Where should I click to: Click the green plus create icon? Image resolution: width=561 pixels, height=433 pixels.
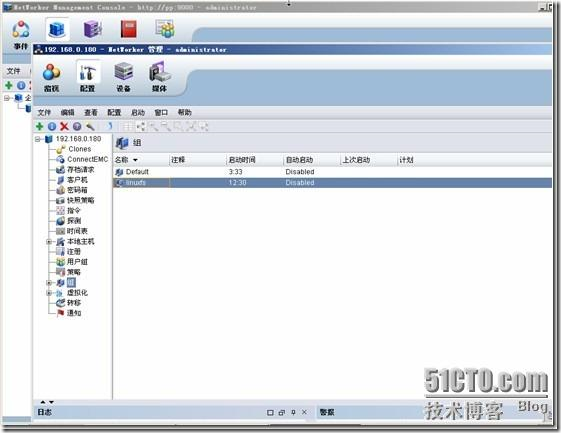tap(40, 126)
